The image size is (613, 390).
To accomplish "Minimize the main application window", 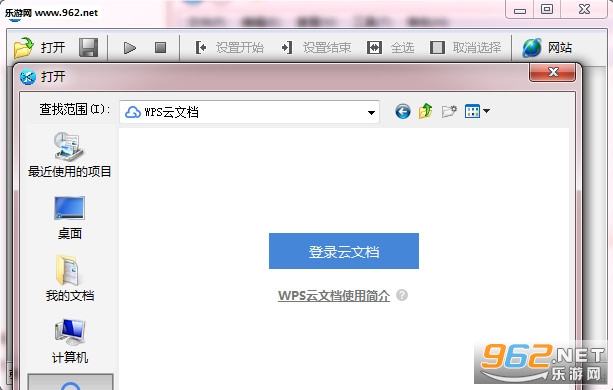I will (520, 9).
